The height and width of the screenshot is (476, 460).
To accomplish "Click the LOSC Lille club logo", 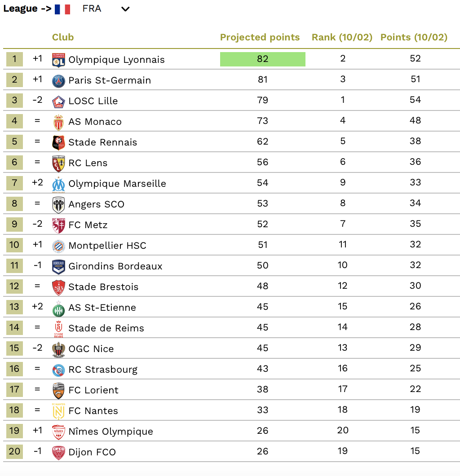I will pos(58,101).
